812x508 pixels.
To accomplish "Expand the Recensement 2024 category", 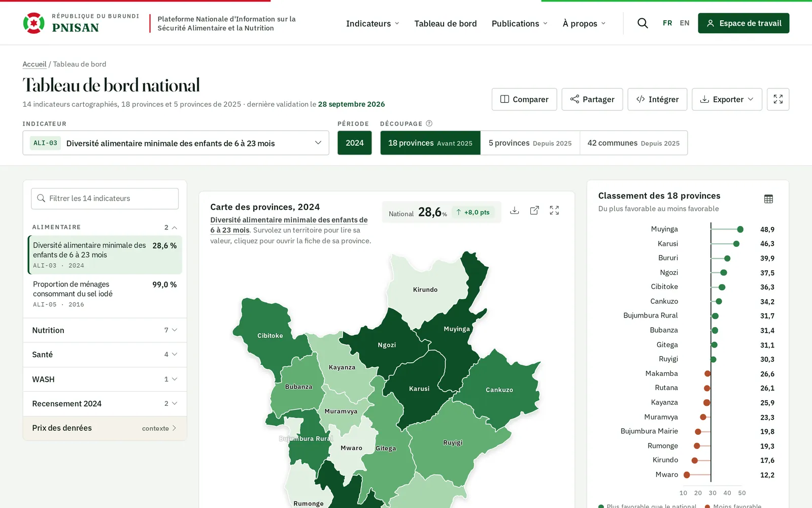I will click(105, 403).
